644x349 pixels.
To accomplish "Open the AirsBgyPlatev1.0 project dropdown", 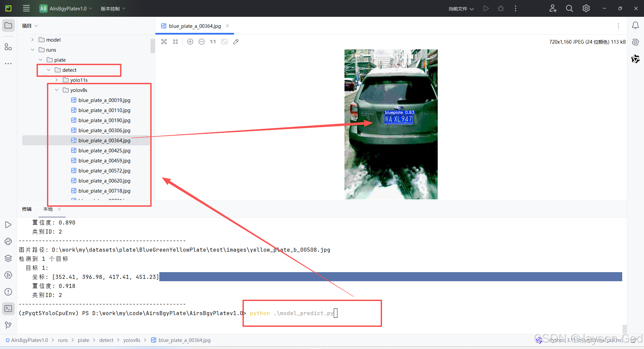I will [66, 8].
